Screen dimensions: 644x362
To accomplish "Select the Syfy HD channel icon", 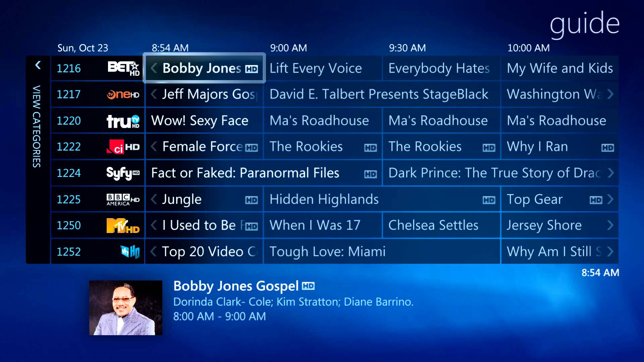I will point(122,173).
